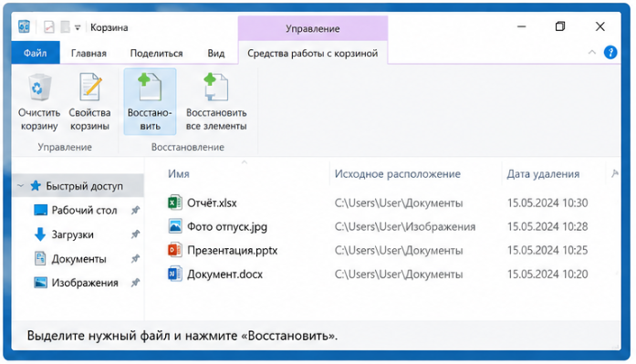Screen dimensions: 636x364
Task: Click deletion date 15.05.2024 10:28
Action: click(547, 226)
